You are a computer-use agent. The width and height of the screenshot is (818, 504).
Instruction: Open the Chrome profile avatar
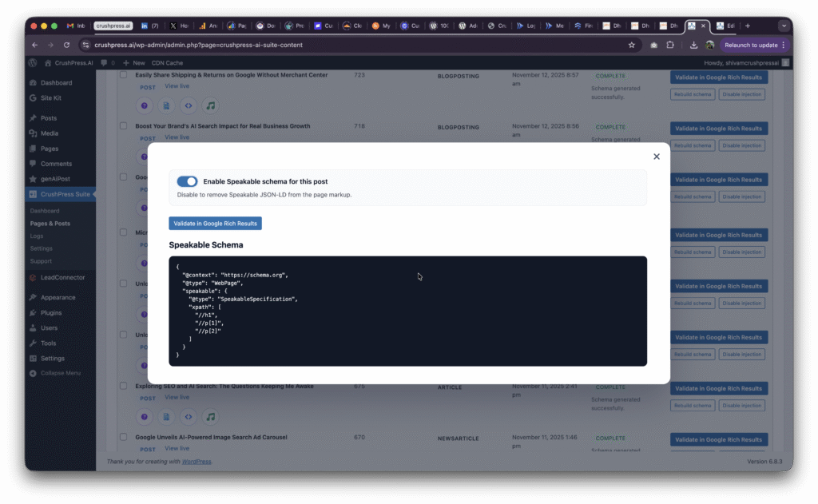pos(709,46)
